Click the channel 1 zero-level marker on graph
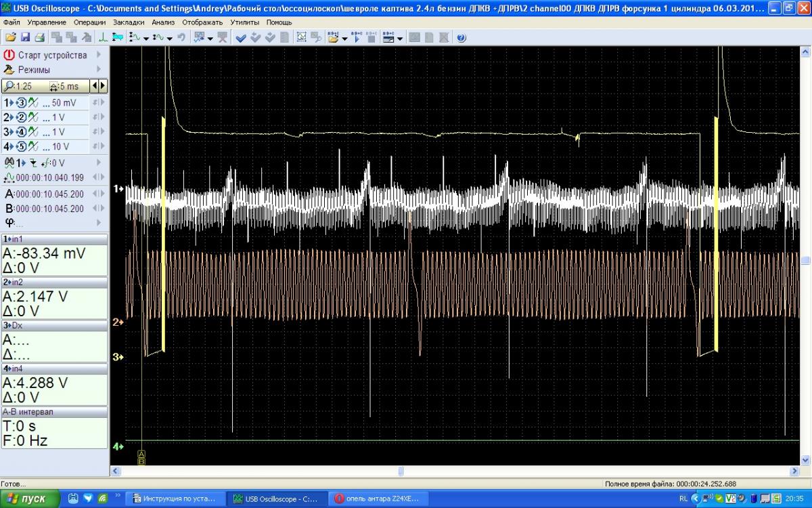812x508 pixels. (x=118, y=189)
